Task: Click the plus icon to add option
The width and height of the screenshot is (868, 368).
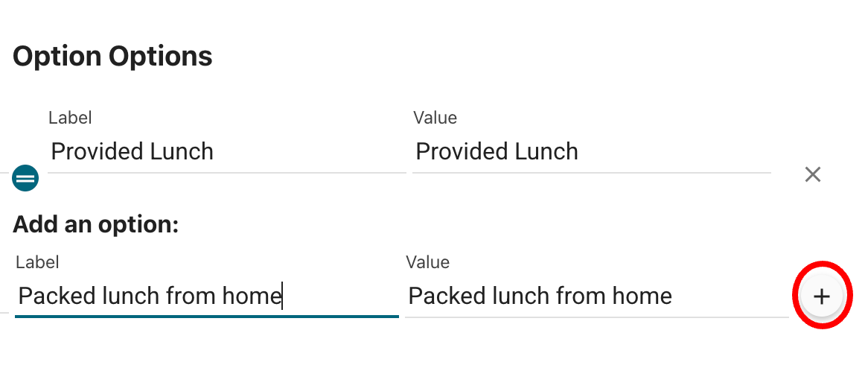Action: pos(821,296)
